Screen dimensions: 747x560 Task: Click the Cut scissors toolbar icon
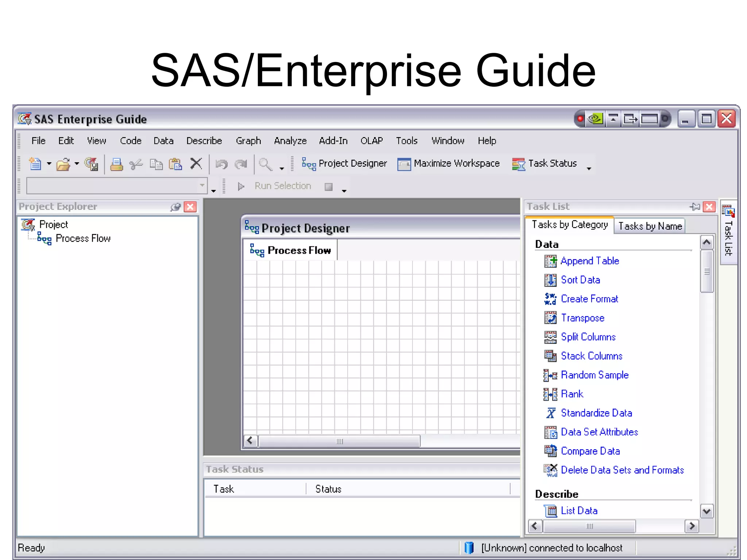pos(136,164)
